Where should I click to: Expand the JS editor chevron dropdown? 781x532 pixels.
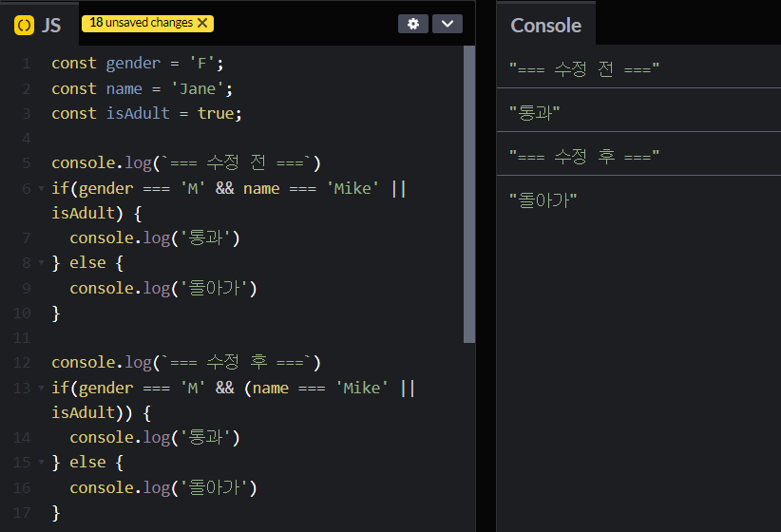pos(448,24)
